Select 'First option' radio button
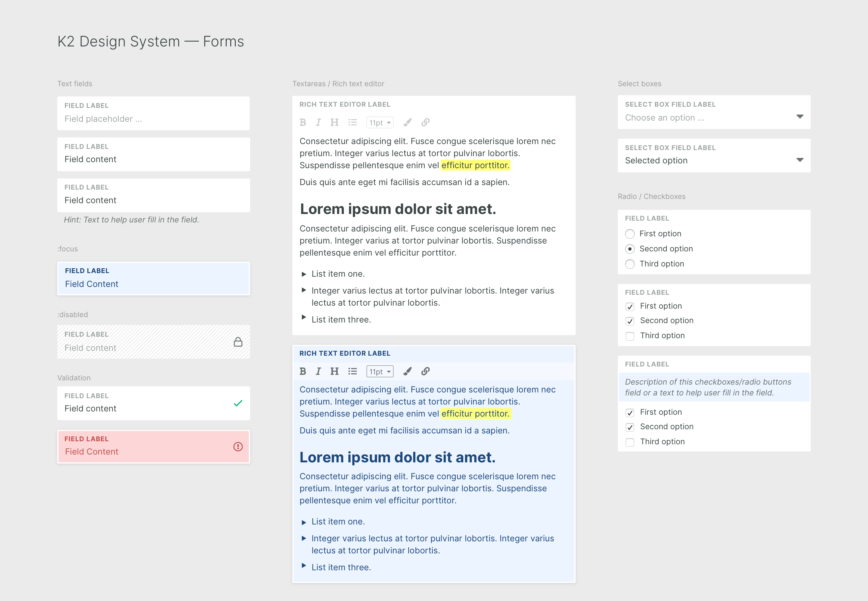The height and width of the screenshot is (601, 868). point(630,234)
